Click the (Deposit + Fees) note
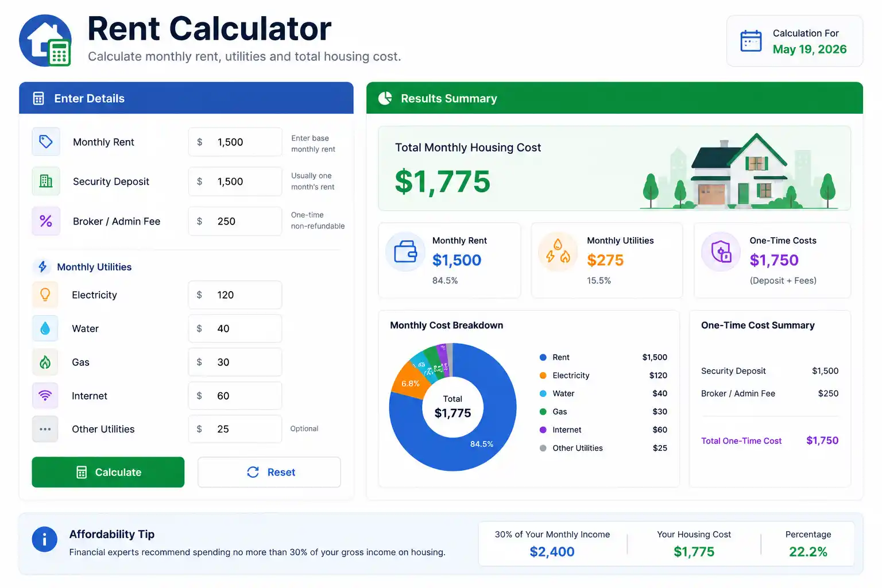The image size is (882, 588). pyautogui.click(x=783, y=281)
